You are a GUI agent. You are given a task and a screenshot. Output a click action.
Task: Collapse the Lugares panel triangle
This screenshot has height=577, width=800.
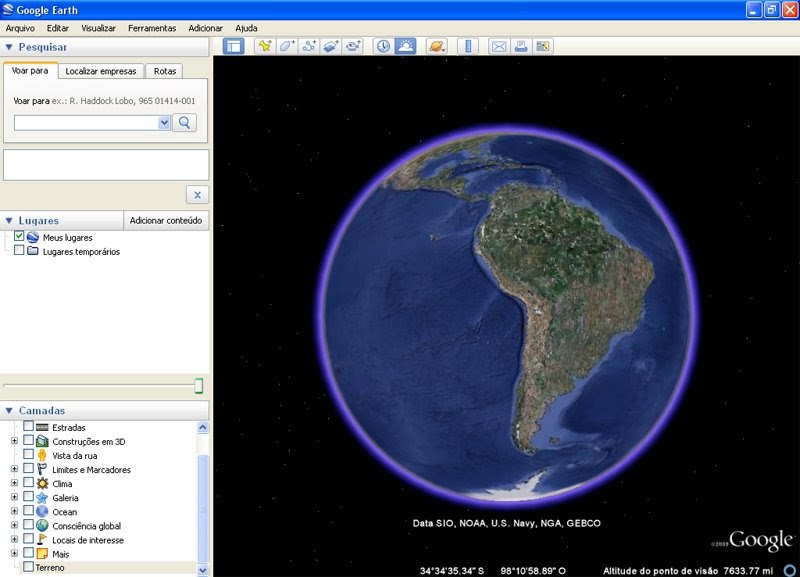(9, 220)
